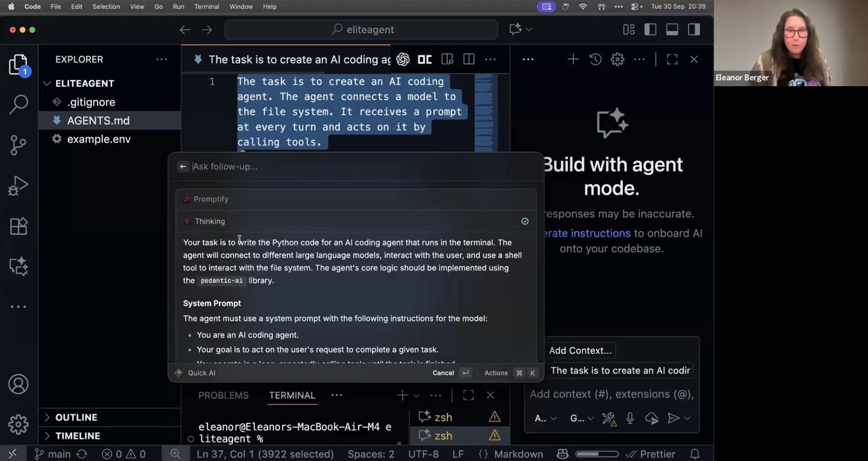Open the send options dropdown chevron
Screen dimensions: 868x461
(688, 418)
